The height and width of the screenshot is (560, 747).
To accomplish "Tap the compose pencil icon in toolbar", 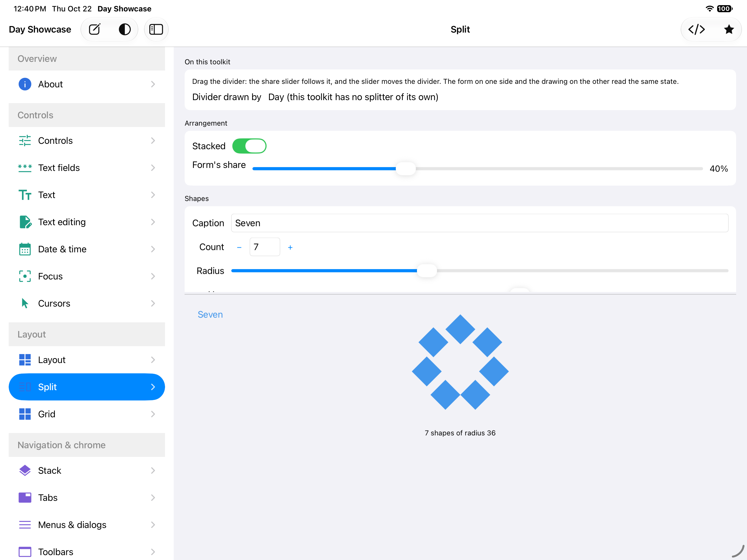I will [94, 29].
